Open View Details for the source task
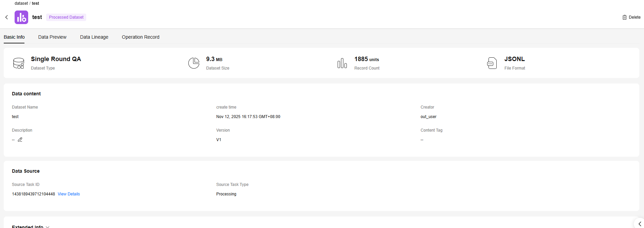This screenshot has width=644, height=228. coord(69,194)
